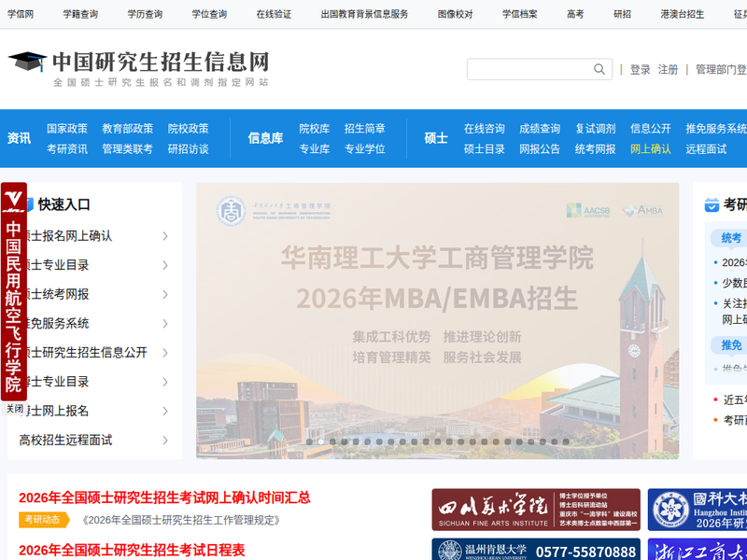The image size is (747, 560).
Task: Click the 快速入口 bookmark icon
Action: [29, 204]
